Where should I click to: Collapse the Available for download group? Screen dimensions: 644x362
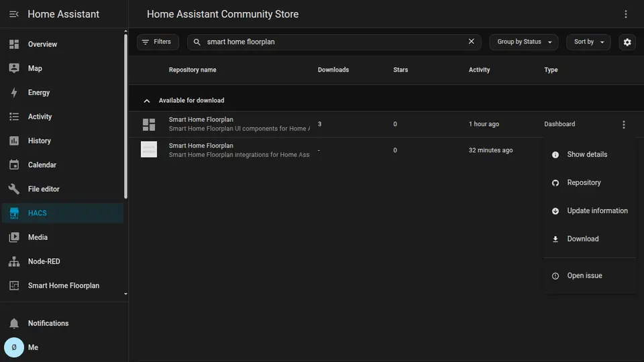click(x=147, y=101)
